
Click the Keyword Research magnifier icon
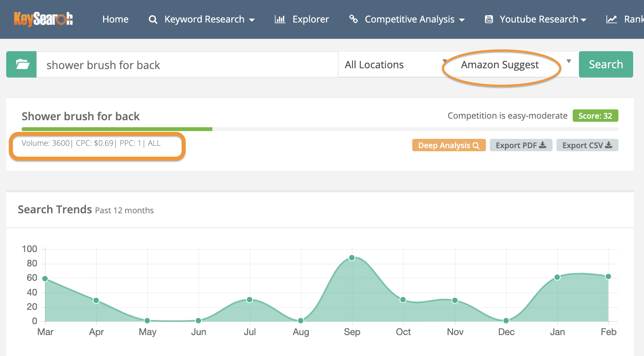pyautogui.click(x=153, y=19)
